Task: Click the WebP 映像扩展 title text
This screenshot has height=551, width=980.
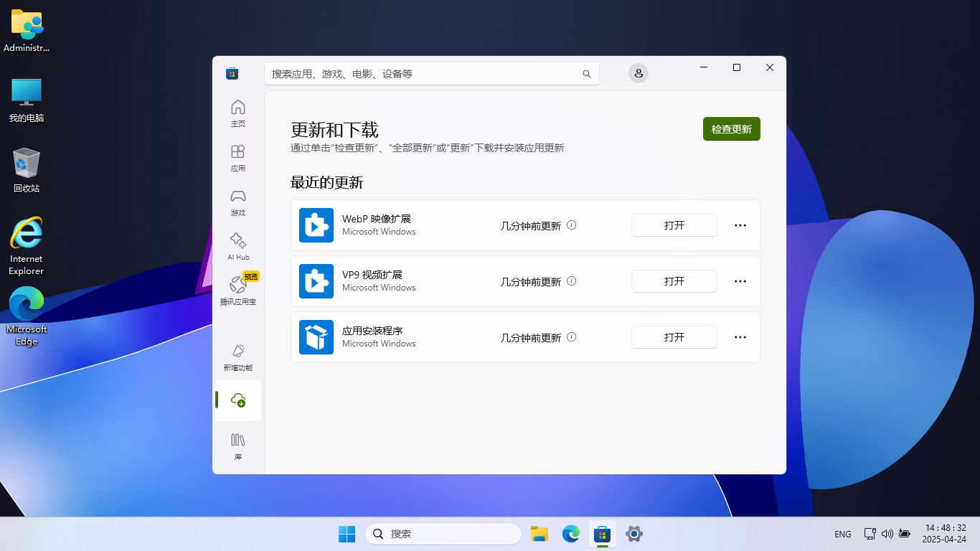Action: 377,219
